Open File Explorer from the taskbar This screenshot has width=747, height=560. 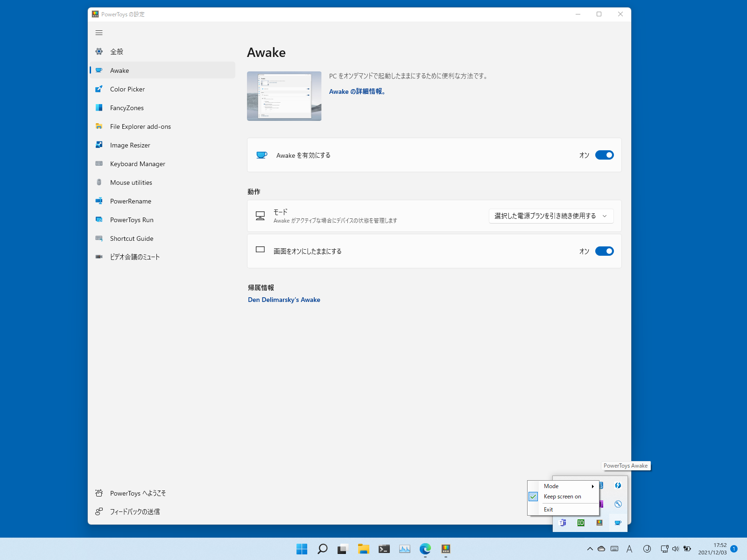tap(363, 549)
